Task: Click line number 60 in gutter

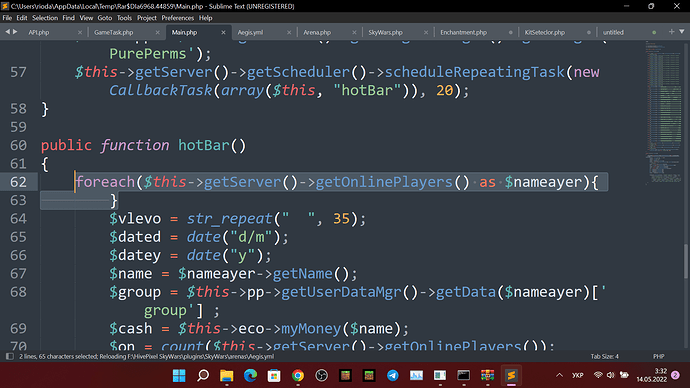Action: [x=18, y=145]
